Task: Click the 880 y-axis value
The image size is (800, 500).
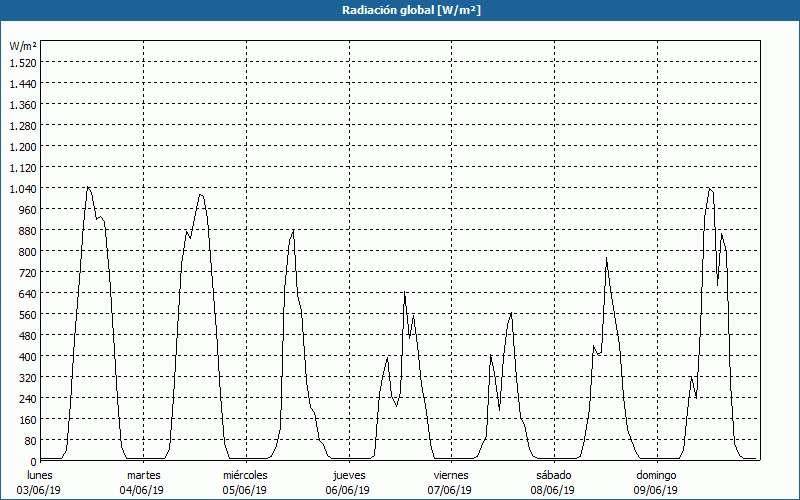Action: [28, 231]
